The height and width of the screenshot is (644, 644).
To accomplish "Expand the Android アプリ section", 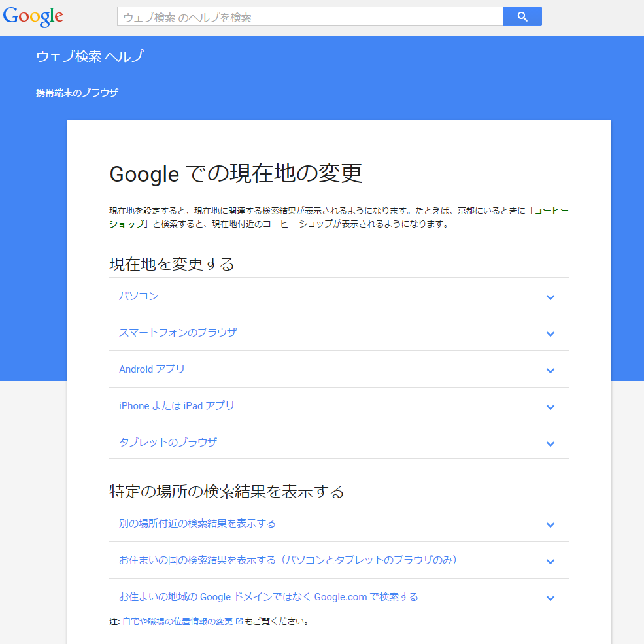I will click(339, 369).
